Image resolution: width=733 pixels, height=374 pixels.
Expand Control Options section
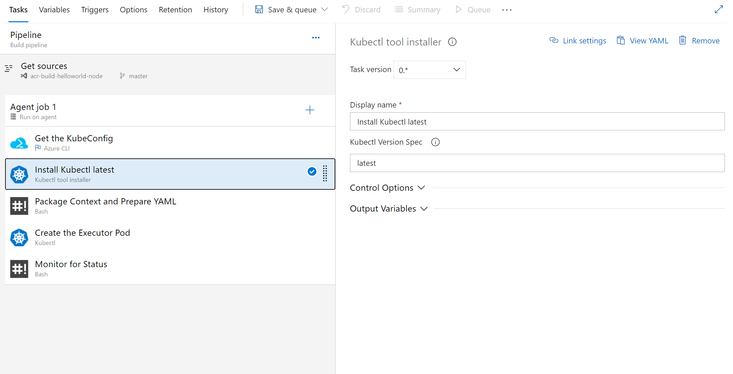click(388, 188)
